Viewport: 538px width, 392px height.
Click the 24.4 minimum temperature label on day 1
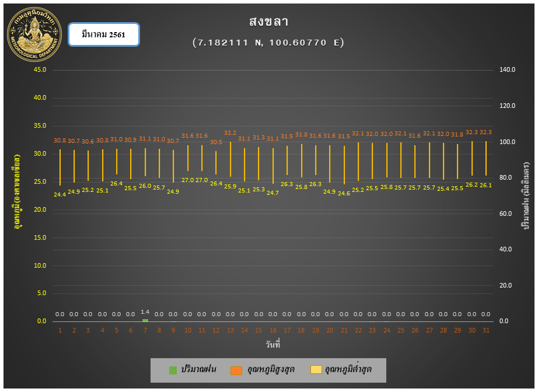pyautogui.click(x=60, y=194)
